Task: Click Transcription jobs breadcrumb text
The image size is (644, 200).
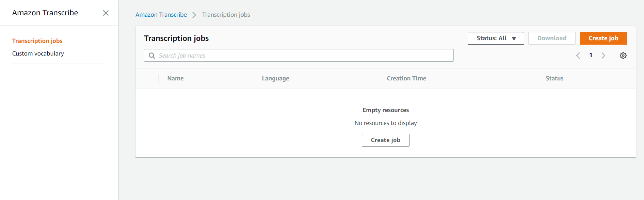Action: [x=226, y=15]
